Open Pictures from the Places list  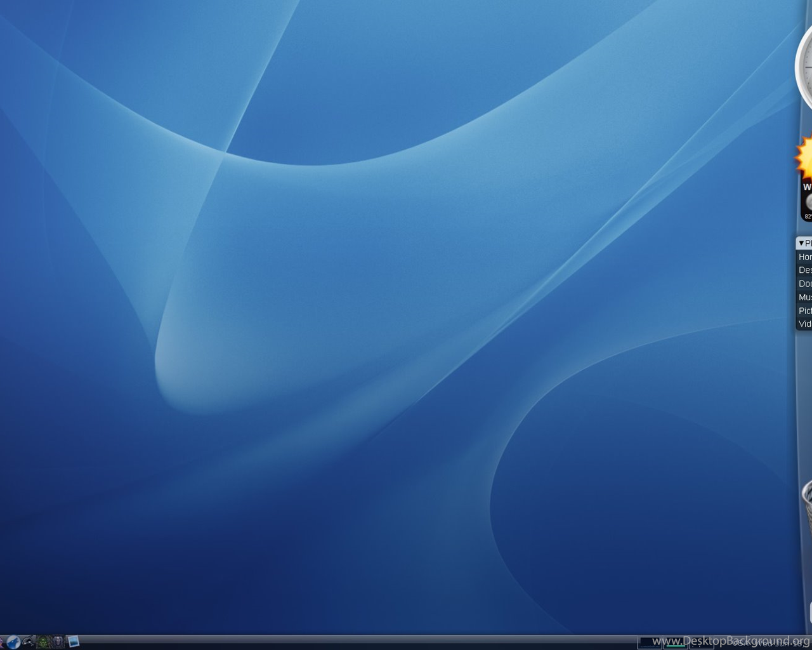[805, 310]
